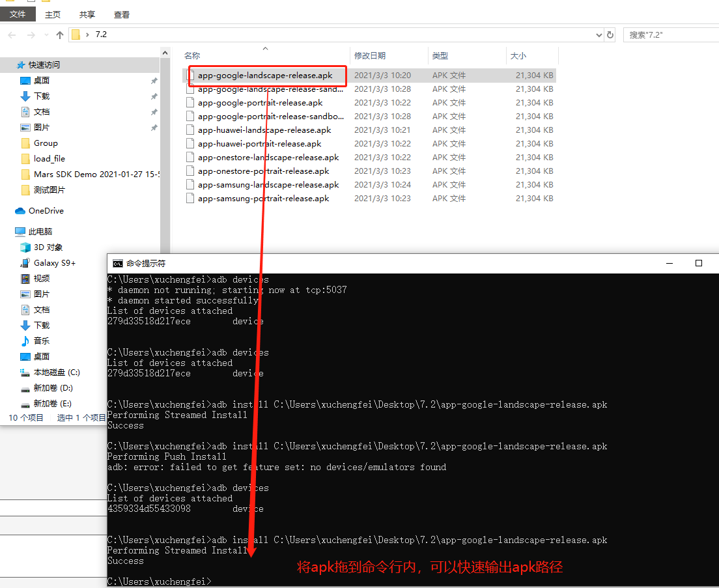The image size is (719, 588).
Task: Click the 命令提示符 window title icon
Action: (118, 264)
